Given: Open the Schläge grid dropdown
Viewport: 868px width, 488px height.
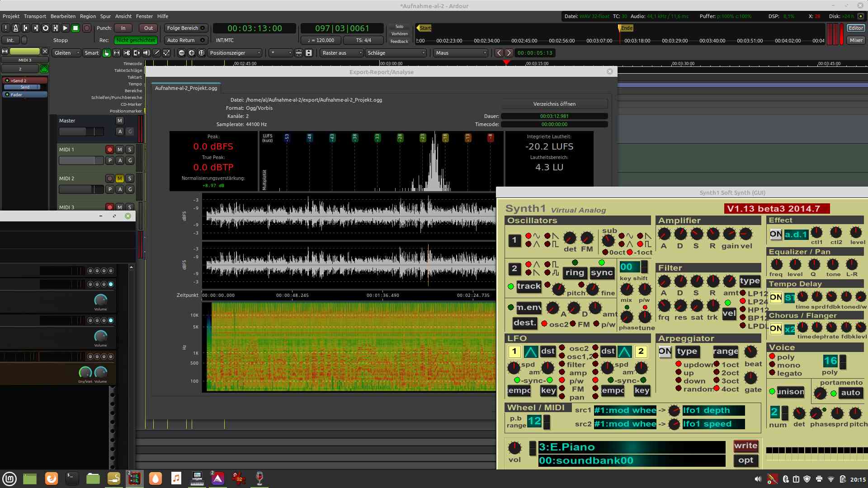Looking at the screenshot, I should coord(396,53).
